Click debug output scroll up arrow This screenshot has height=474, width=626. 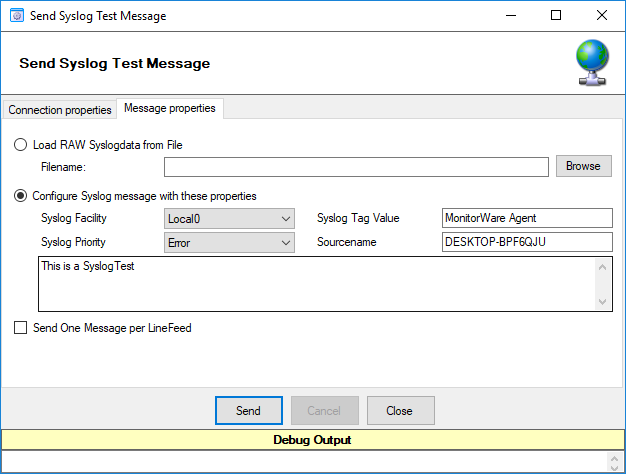pos(615,458)
